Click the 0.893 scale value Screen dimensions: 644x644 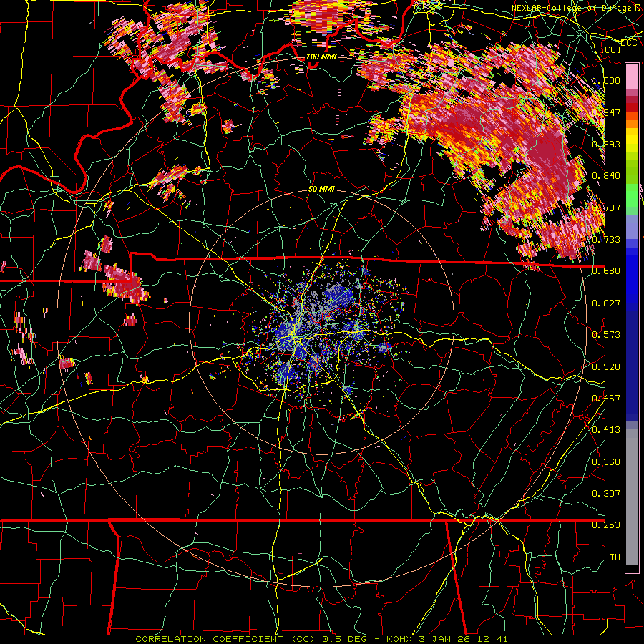click(x=606, y=144)
